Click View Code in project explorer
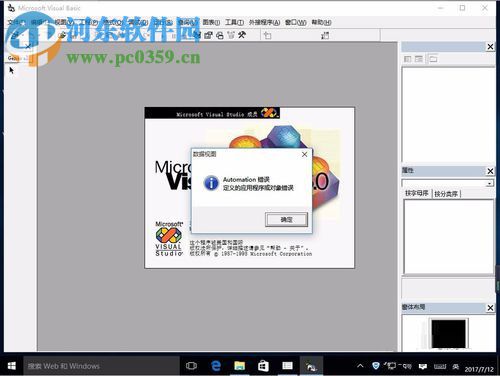This screenshot has width=500, height=376. (x=407, y=59)
